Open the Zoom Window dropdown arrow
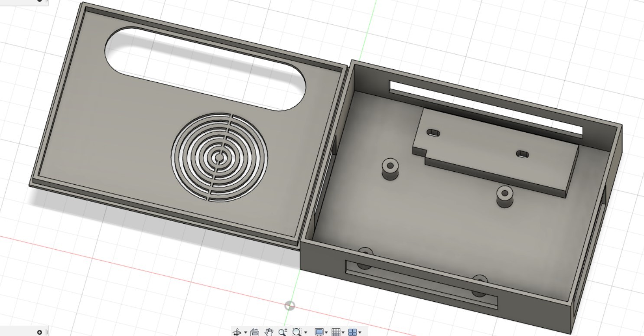Image resolution: width=644 pixels, height=336 pixels. (x=306, y=333)
